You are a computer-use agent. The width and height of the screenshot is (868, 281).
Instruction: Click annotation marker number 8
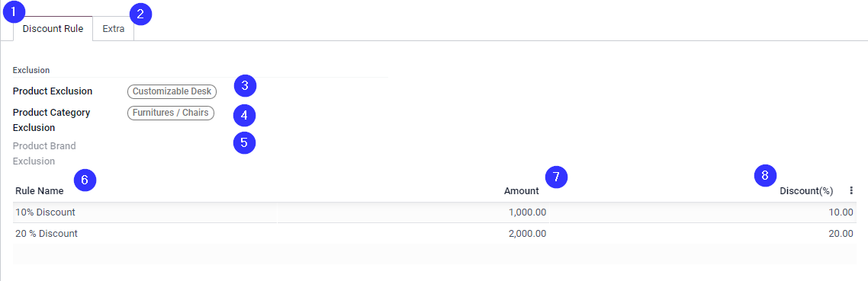click(765, 175)
